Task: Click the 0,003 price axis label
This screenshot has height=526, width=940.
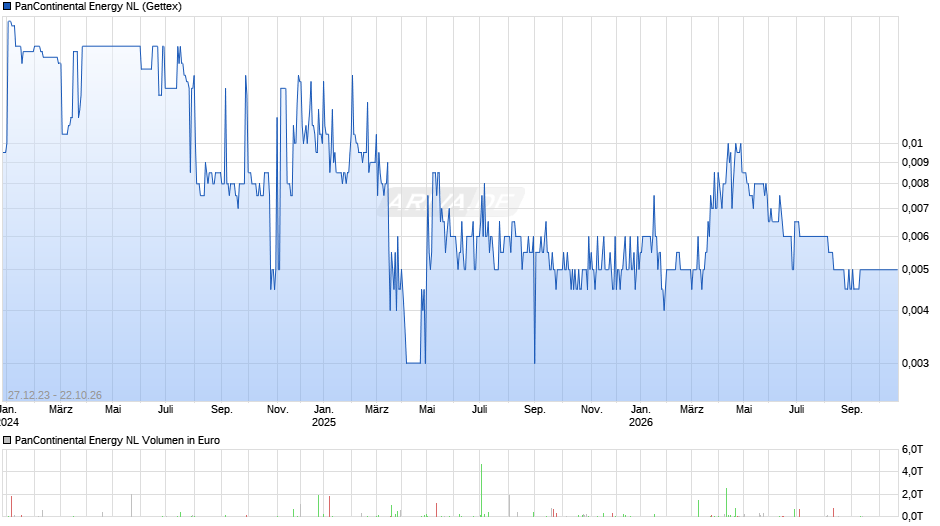Action: coord(915,363)
